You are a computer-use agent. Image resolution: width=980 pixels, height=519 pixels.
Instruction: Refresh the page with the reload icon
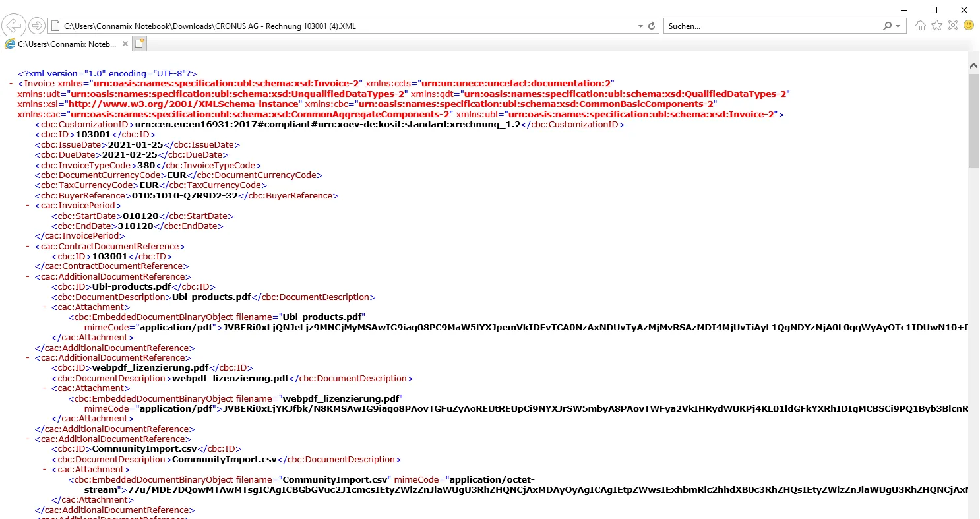tap(652, 26)
